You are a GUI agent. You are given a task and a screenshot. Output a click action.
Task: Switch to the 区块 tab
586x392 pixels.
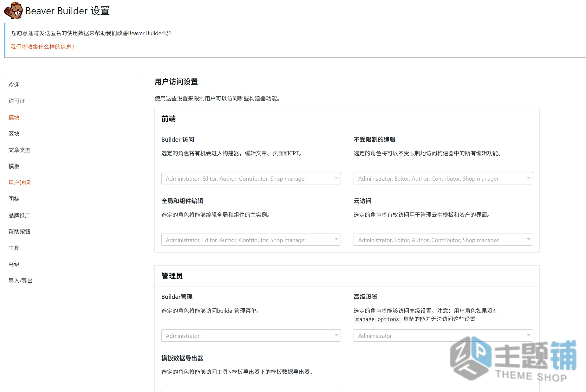(14, 133)
